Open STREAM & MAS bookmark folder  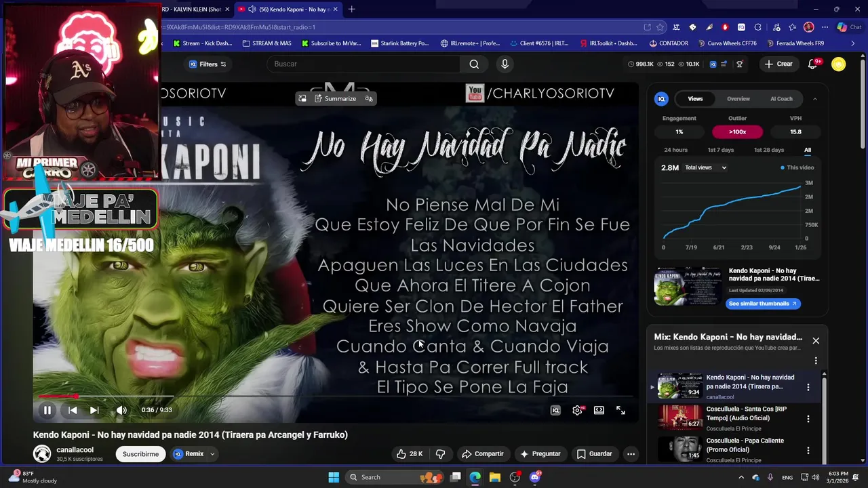tap(267, 43)
